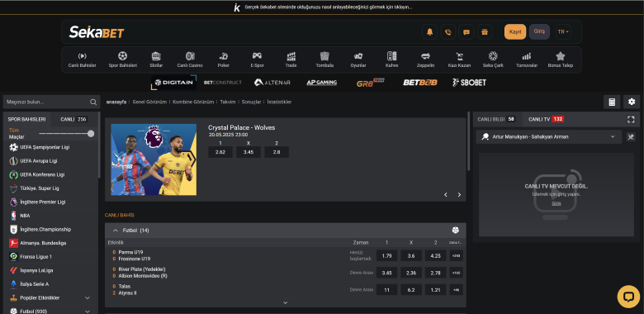
Task: Select odds 2.62 for Crystal Palace
Action: [220, 152]
